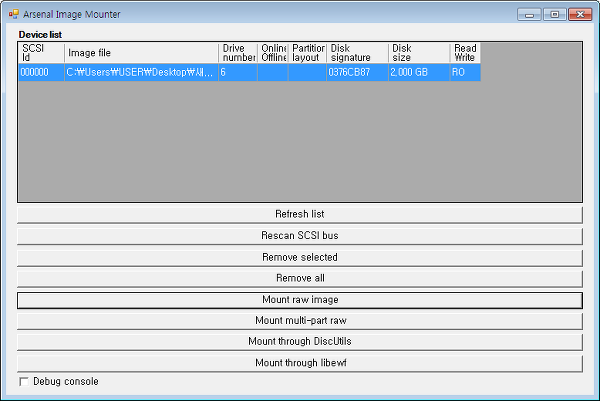This screenshot has width=600, height=401.
Task: Select SCSI Id cell 000000
Action: (41, 72)
